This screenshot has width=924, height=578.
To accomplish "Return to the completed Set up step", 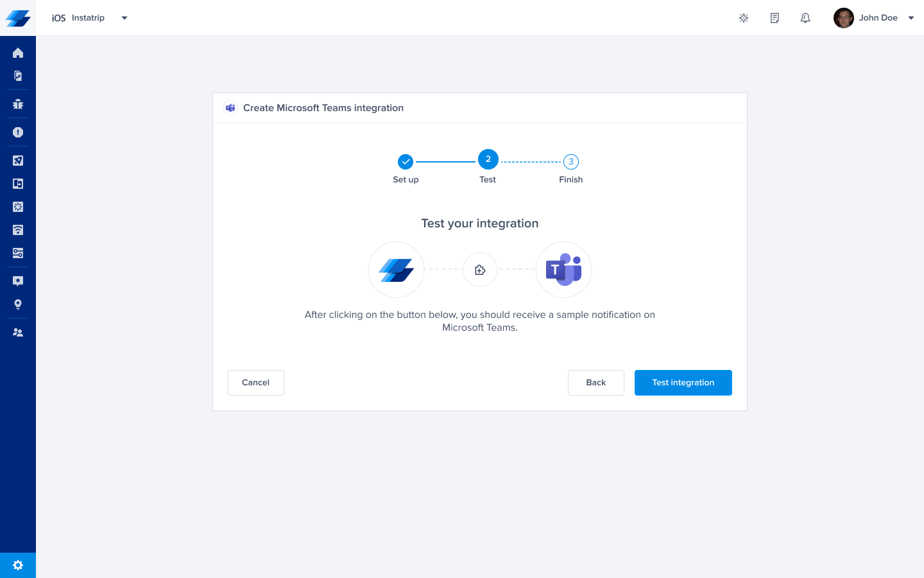I will point(405,162).
